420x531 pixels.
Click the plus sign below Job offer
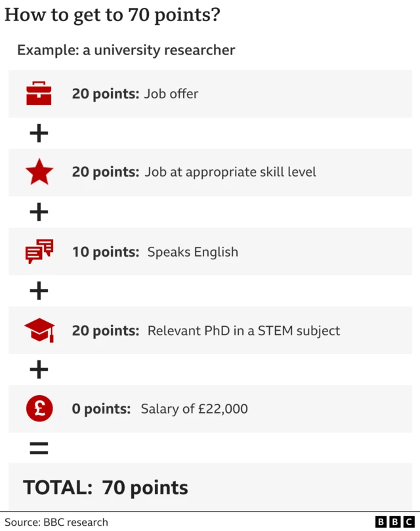(x=39, y=134)
